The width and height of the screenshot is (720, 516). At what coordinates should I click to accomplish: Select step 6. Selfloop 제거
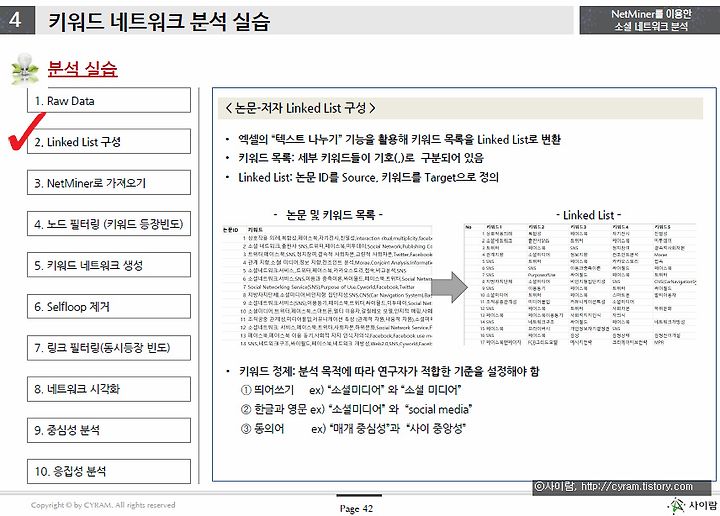[x=109, y=306]
